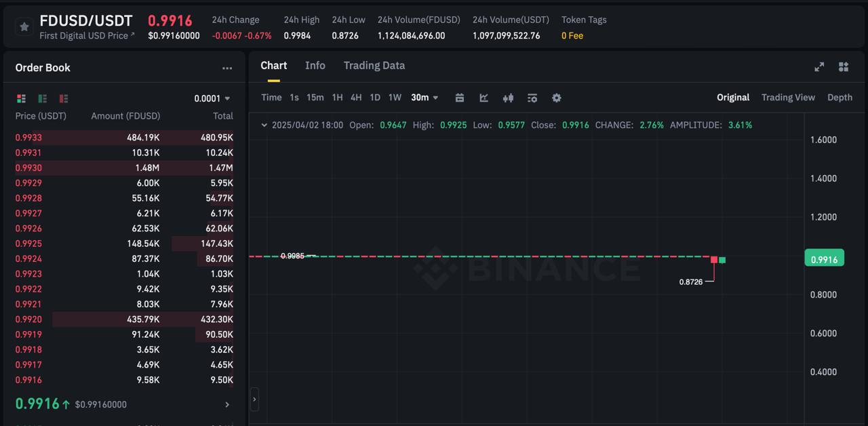Image resolution: width=868 pixels, height=426 pixels.
Task: Open the First Digital USD Price link
Action: click(87, 35)
